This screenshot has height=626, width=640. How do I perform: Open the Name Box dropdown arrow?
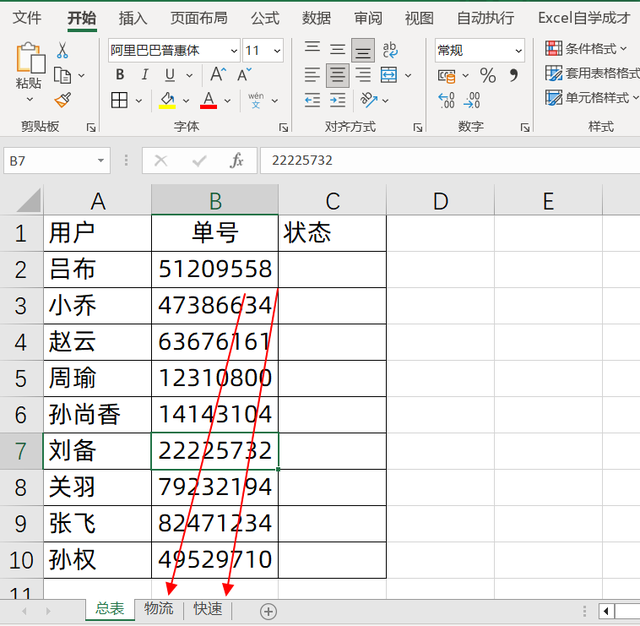101,161
